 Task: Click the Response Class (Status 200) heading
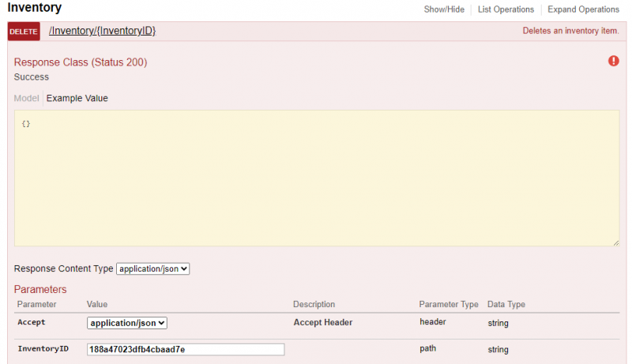click(x=81, y=62)
